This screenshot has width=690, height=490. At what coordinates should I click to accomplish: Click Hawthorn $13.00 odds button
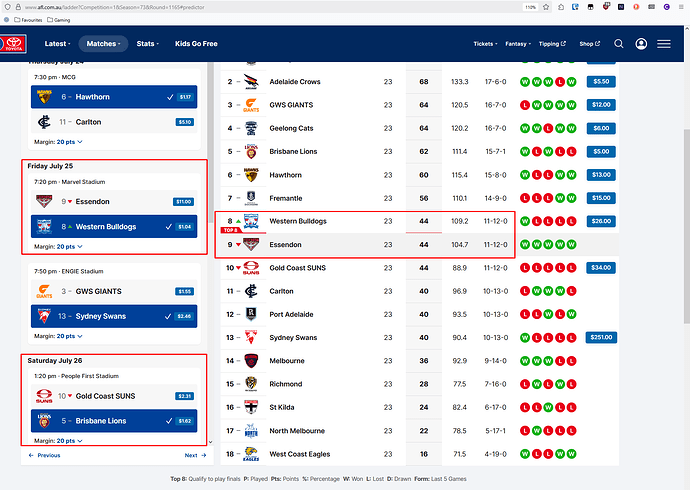(x=601, y=175)
